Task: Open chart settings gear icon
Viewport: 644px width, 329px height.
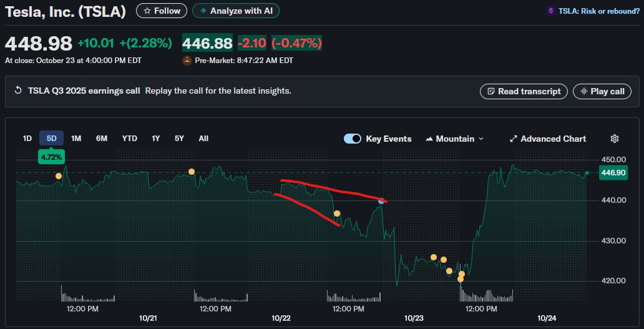Action: pyautogui.click(x=614, y=139)
